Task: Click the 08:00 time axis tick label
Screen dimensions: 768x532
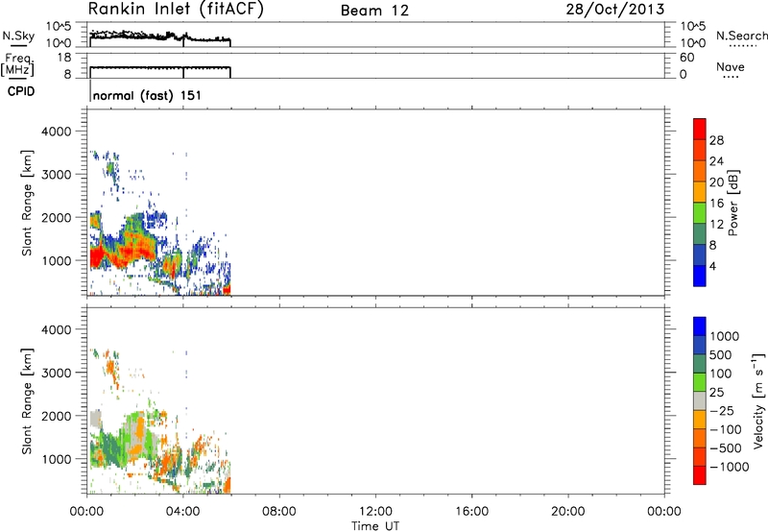Action: coord(279,512)
